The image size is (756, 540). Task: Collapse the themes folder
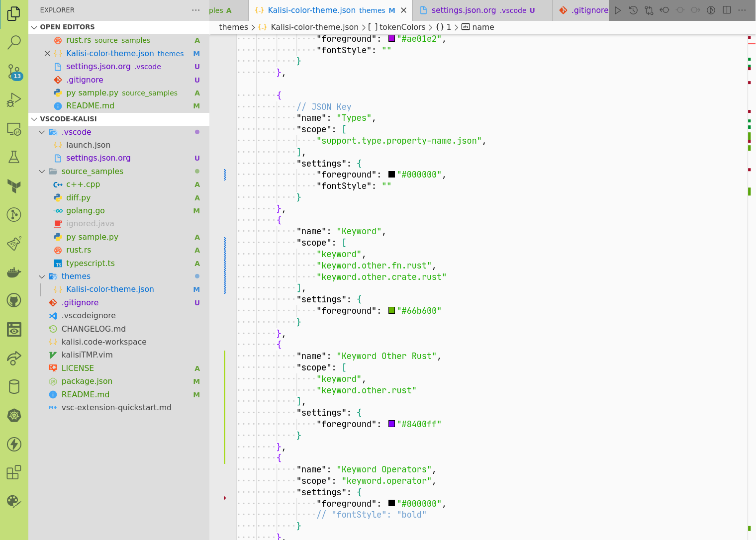(x=42, y=276)
